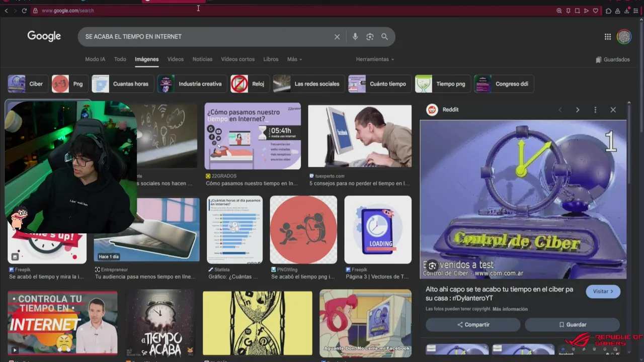Switch to the Todo tab
Viewport: 644px width, 362px height.
click(x=120, y=59)
